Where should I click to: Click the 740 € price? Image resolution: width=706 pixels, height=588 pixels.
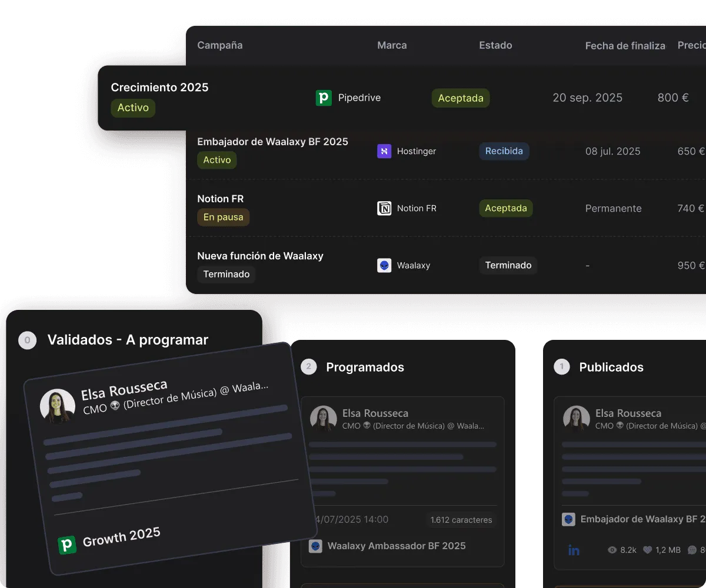(x=691, y=208)
